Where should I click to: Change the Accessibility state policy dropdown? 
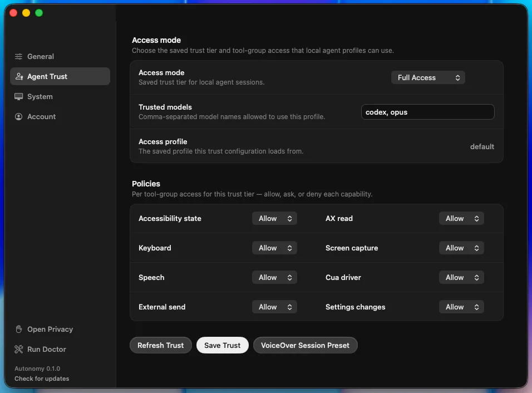click(274, 219)
